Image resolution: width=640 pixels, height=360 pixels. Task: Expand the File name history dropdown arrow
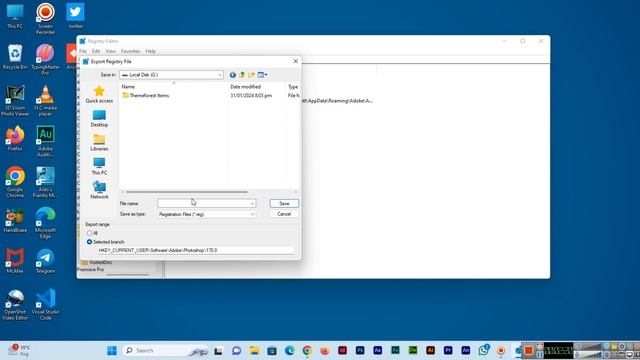pos(252,203)
